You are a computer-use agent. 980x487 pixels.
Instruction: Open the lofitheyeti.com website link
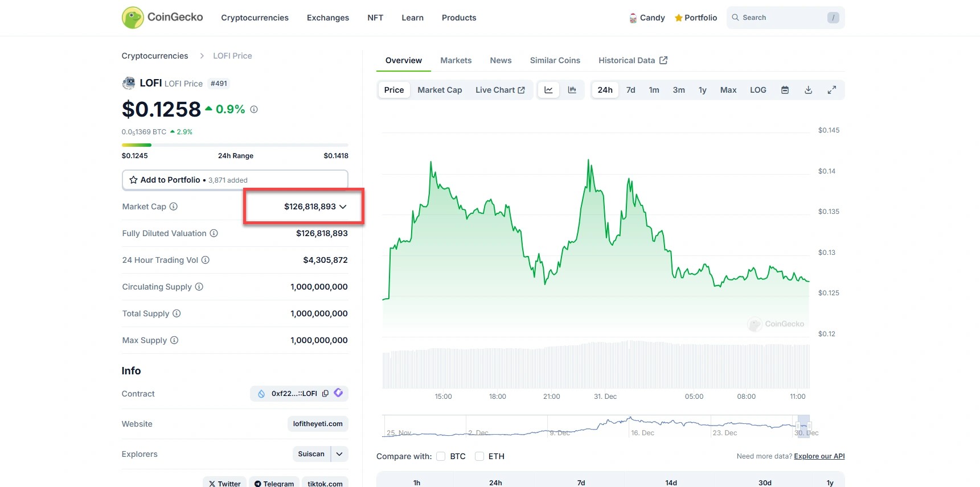[317, 424]
